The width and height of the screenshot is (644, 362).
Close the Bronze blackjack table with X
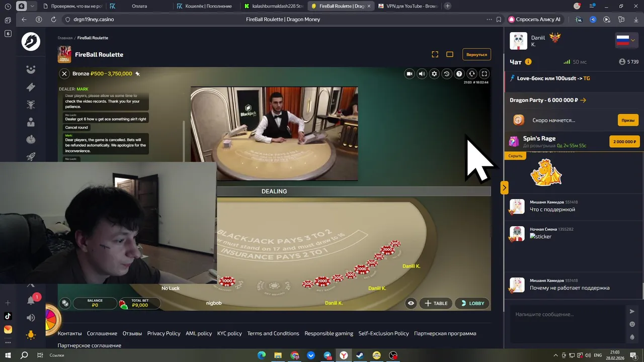tap(64, 73)
